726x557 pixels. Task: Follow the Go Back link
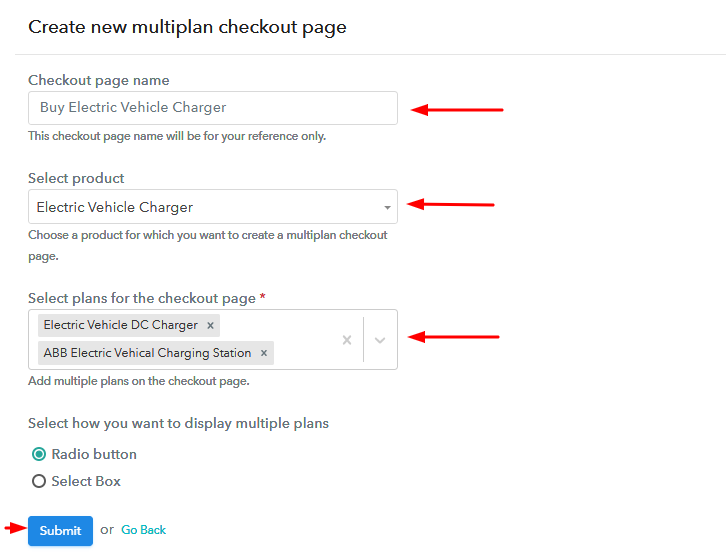144,530
